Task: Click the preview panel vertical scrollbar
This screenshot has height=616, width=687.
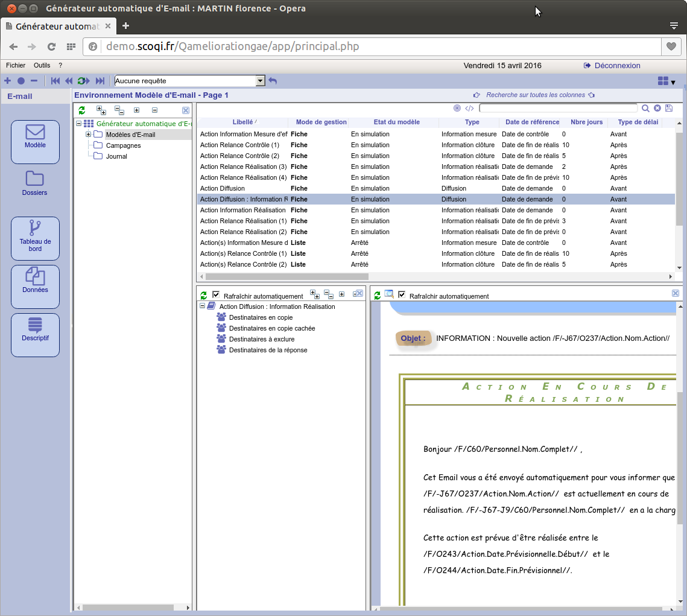Action: 680,458
